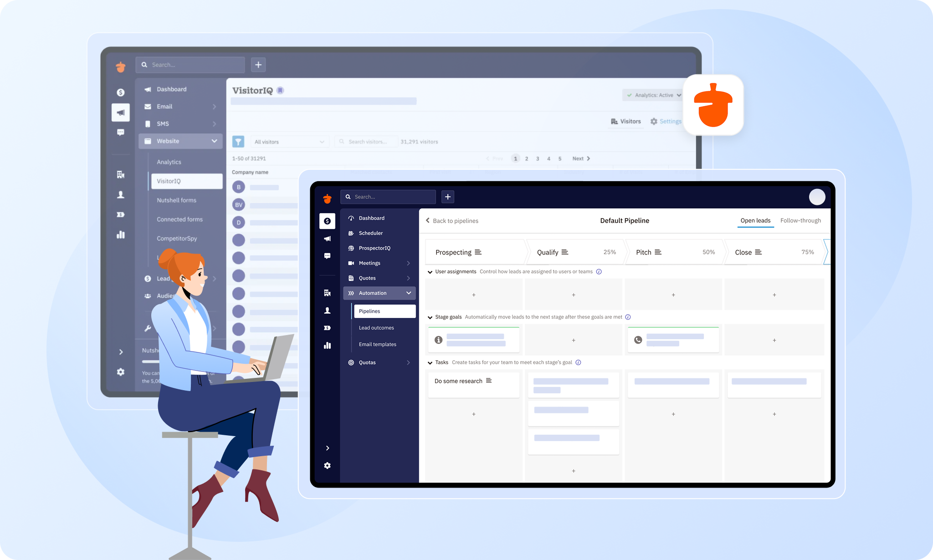Click the details icon next to the Prospecting stage
The image size is (933, 560).
pyautogui.click(x=478, y=252)
